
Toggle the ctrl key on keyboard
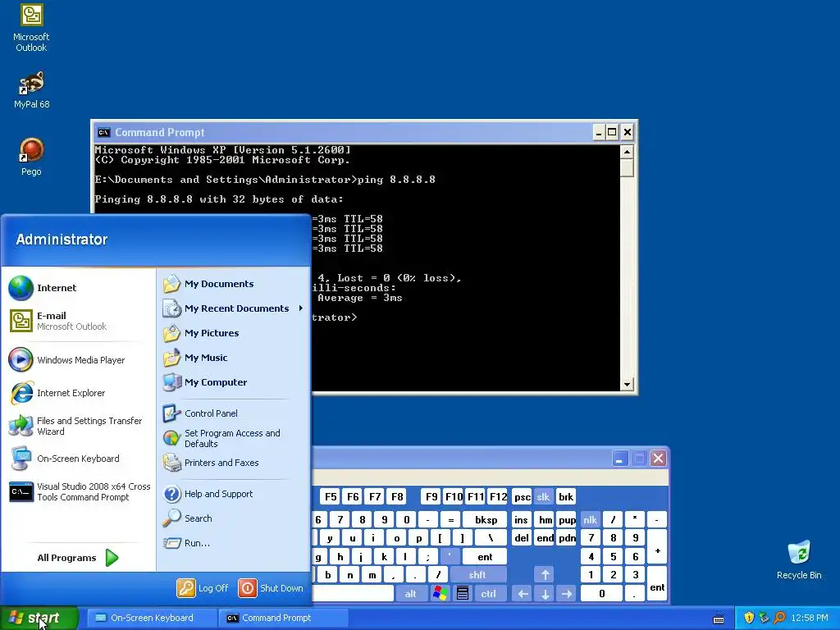click(x=488, y=594)
